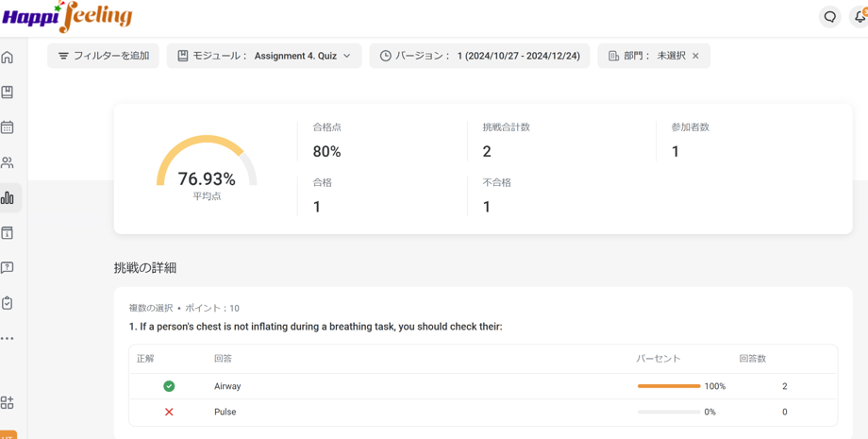This screenshot has width=868, height=439.
Task: Open the home icon in sidebar
Action: (x=8, y=58)
